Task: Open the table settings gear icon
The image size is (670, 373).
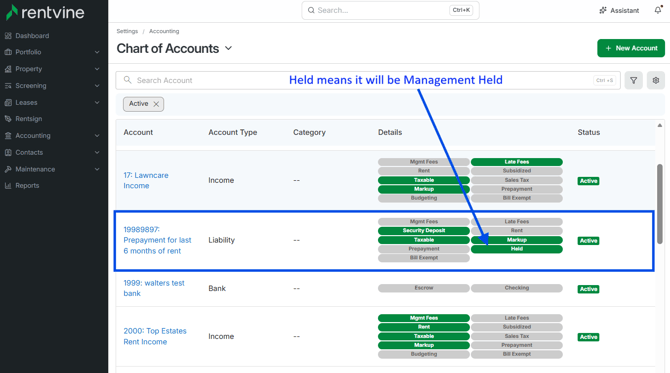Action: (x=656, y=80)
